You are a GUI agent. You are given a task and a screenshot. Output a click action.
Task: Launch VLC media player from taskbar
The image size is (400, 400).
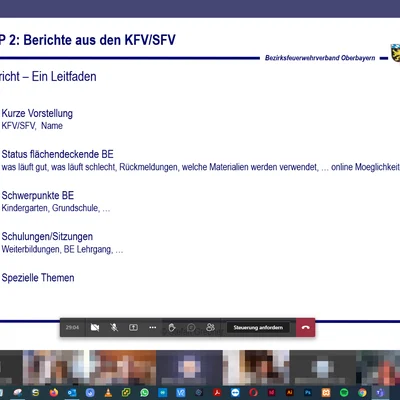click(108, 393)
